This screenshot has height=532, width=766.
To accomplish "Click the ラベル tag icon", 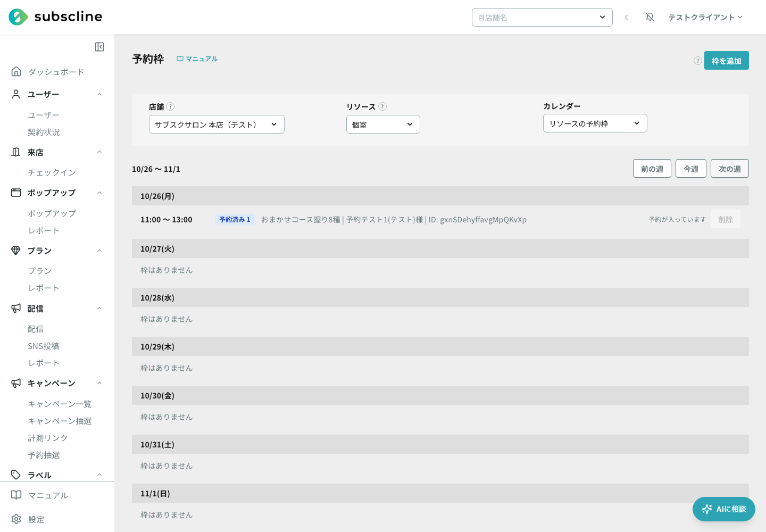I will [x=16, y=475].
